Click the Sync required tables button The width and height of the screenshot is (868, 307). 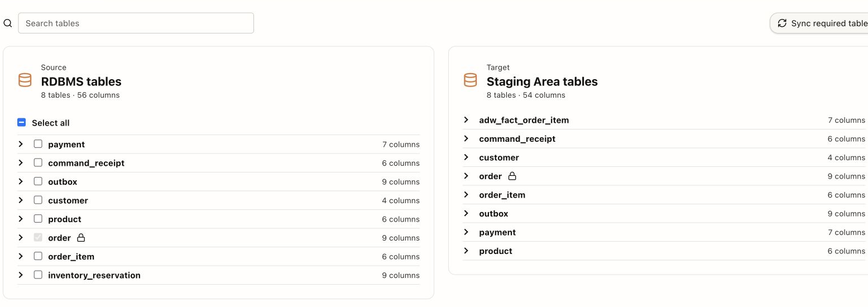coord(819,23)
